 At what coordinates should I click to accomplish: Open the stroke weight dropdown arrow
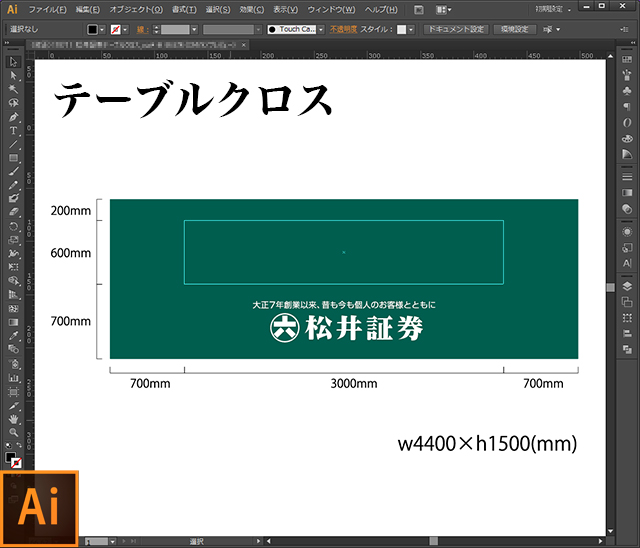click(194, 29)
